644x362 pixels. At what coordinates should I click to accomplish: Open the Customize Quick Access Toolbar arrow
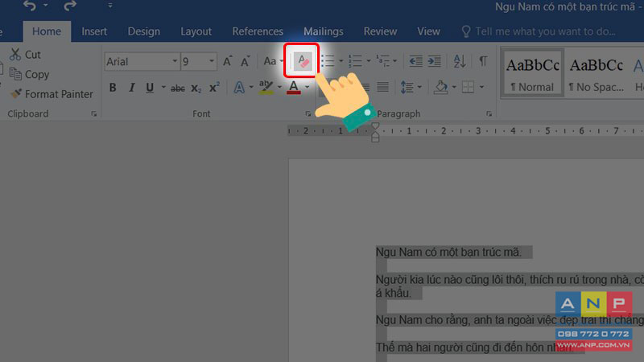109,6
